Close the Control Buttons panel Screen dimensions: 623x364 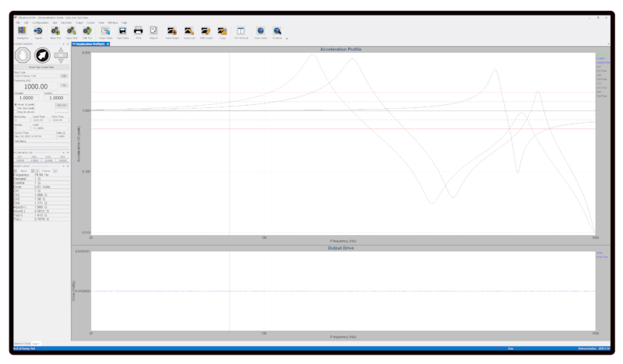point(68,44)
